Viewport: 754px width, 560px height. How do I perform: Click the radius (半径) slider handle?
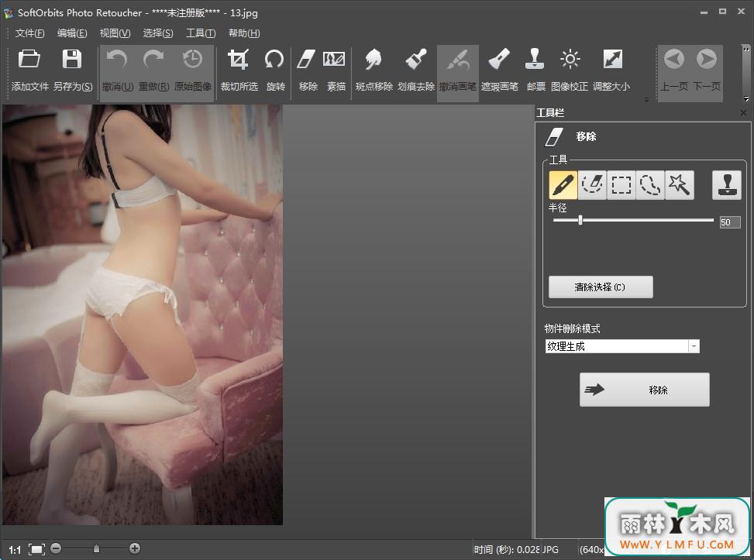click(x=580, y=220)
